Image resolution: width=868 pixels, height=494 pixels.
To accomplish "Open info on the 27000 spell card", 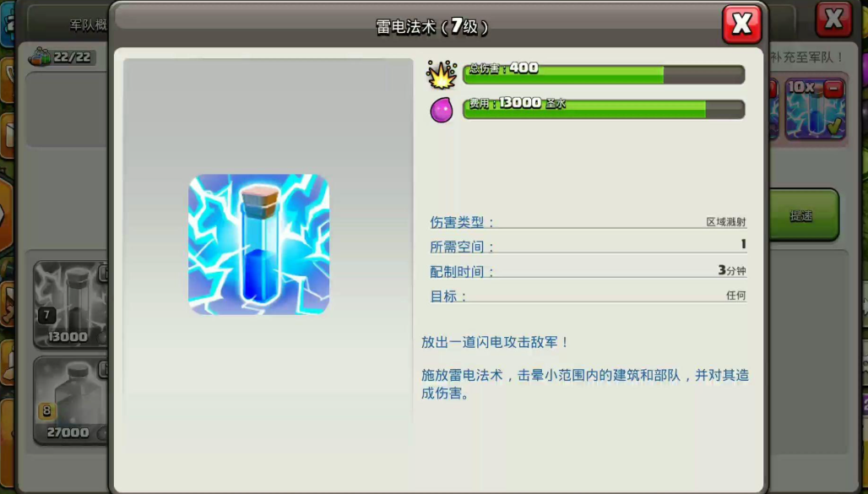I will [x=104, y=369].
